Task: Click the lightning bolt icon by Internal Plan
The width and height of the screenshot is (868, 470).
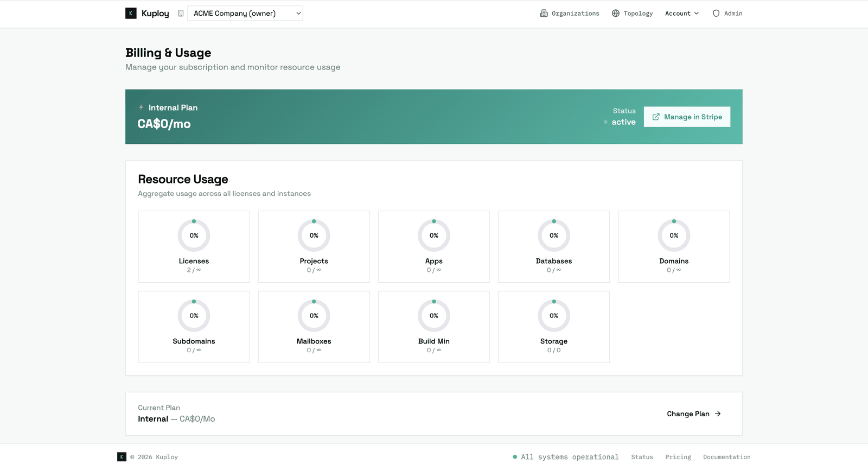Action: point(141,107)
